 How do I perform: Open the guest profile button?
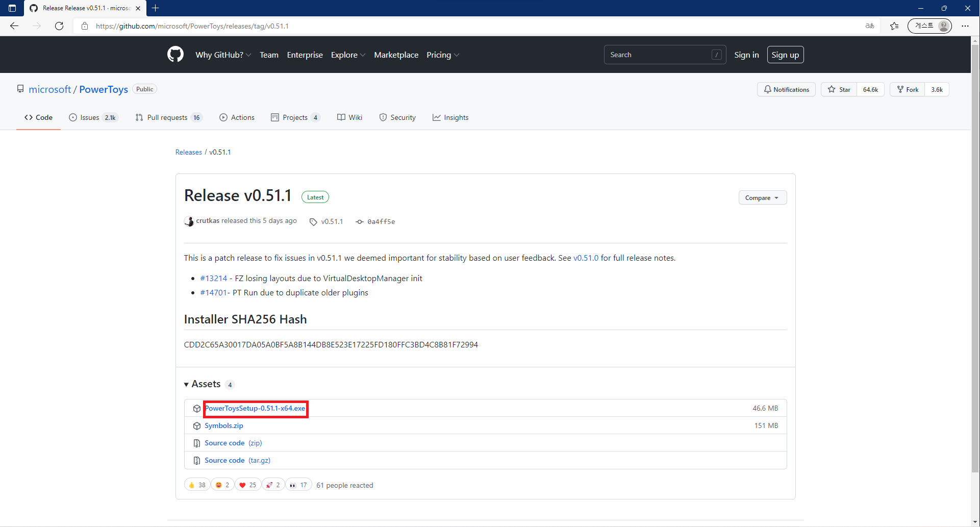point(929,26)
